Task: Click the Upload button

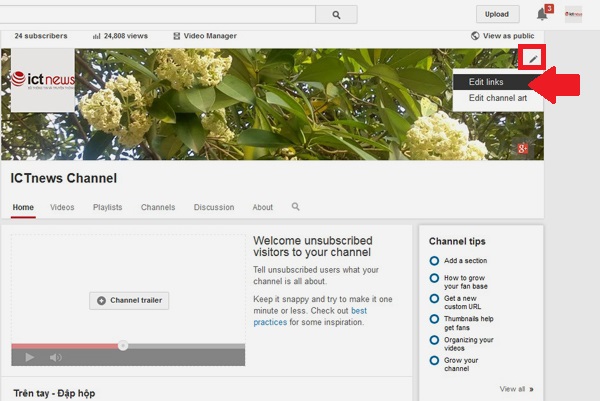Action: click(497, 15)
